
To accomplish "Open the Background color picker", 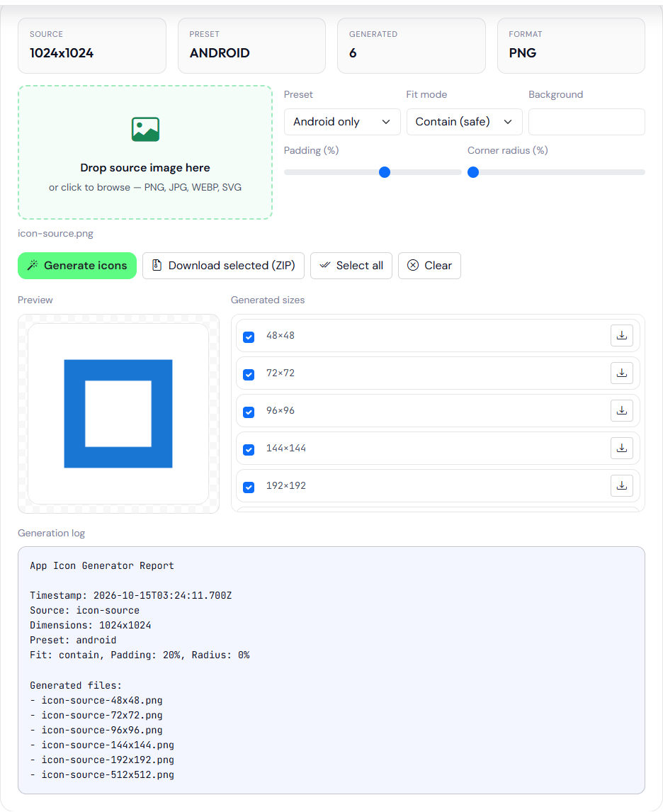I will (x=586, y=122).
